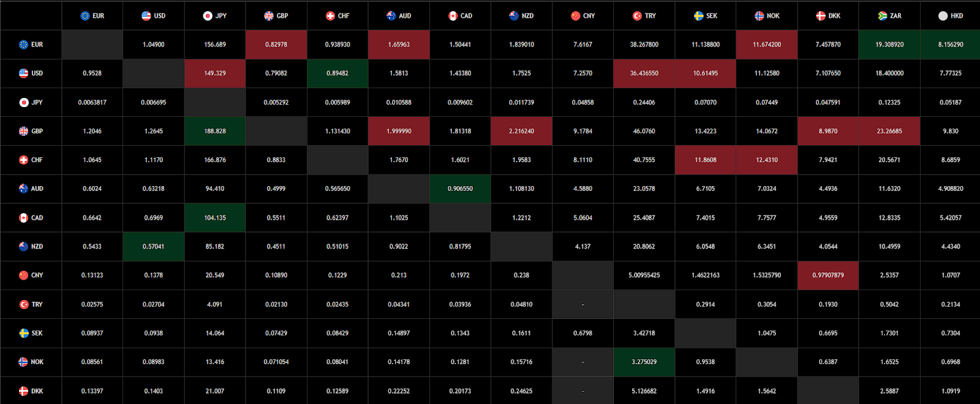980x404 pixels.
Task: Click the red CNY/DKK cell showing 0.97907879
Action: click(x=828, y=275)
